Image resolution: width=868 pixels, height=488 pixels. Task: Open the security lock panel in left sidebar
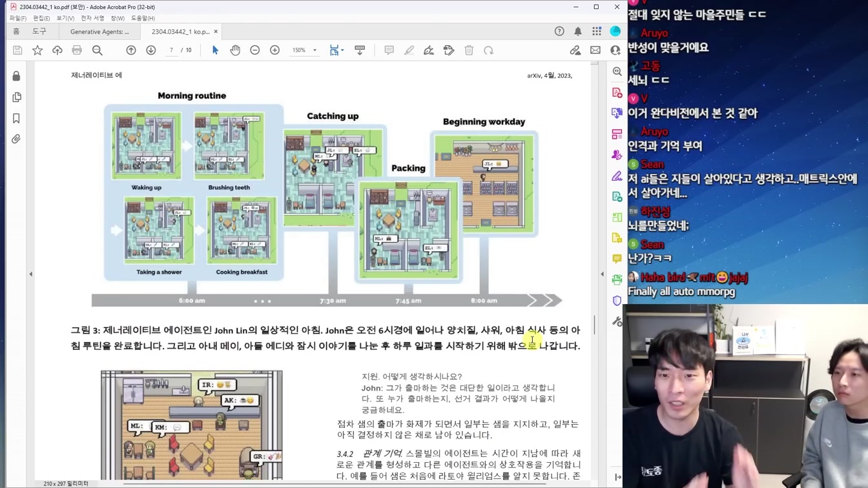[16, 76]
